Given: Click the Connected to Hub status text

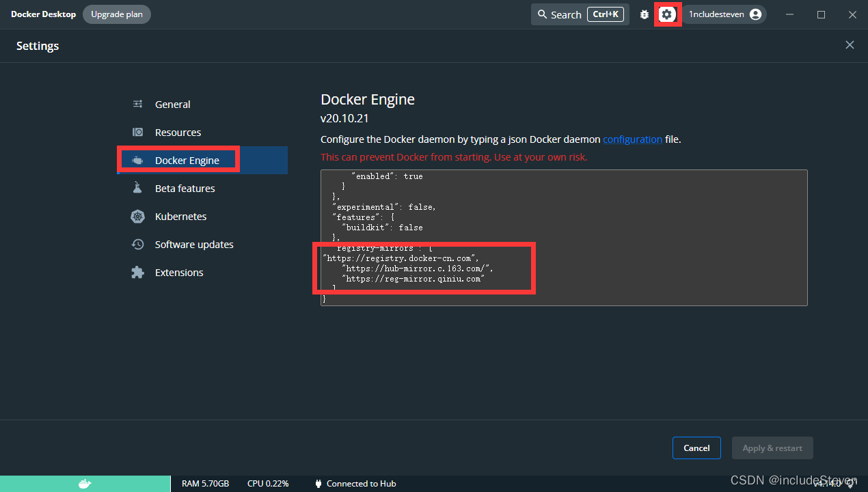Looking at the screenshot, I should (x=361, y=484).
